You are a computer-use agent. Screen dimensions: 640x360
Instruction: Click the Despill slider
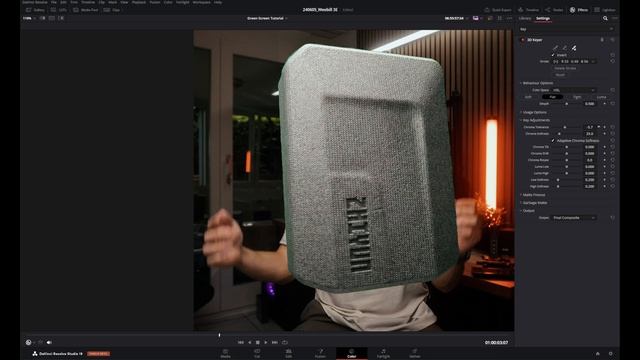click(566, 104)
